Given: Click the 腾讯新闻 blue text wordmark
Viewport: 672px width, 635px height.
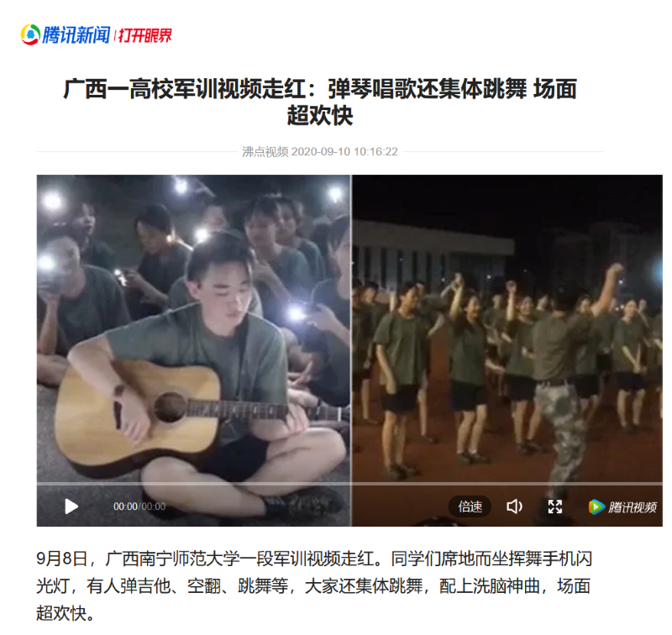Looking at the screenshot, I should [76, 34].
